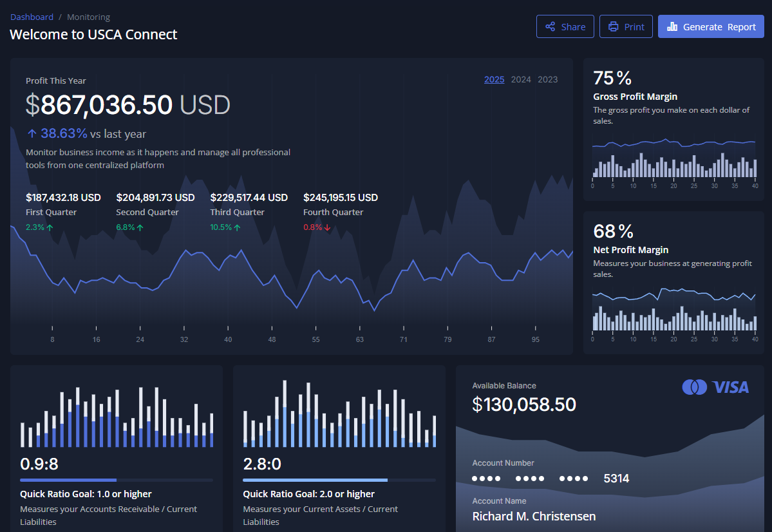The image size is (772, 532).
Task: Click the 2.8:0 ratio value
Action: coord(262,464)
